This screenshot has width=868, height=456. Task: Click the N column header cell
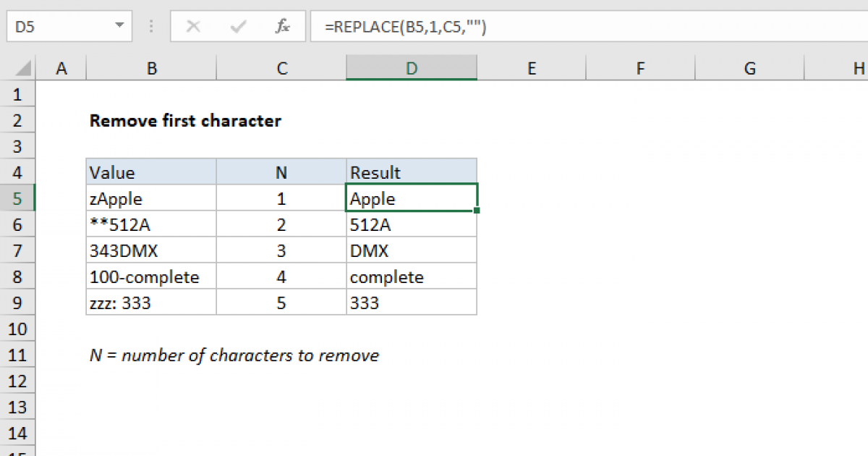pyautogui.click(x=281, y=172)
